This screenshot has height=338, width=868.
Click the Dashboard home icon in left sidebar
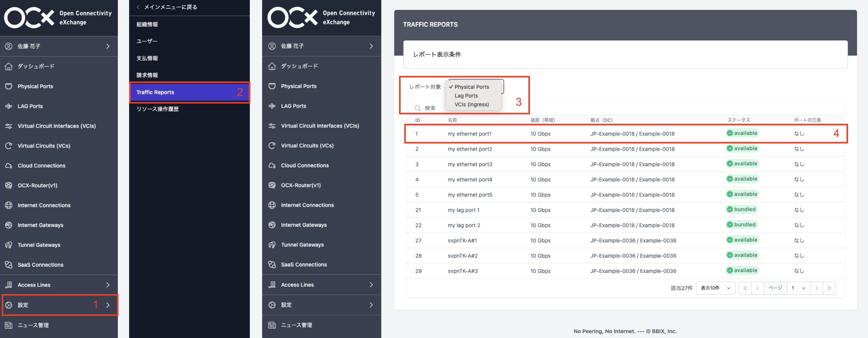coord(9,66)
